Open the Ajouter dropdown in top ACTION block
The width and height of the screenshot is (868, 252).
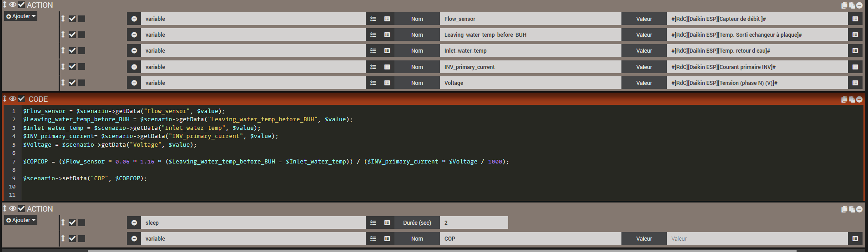21,16
